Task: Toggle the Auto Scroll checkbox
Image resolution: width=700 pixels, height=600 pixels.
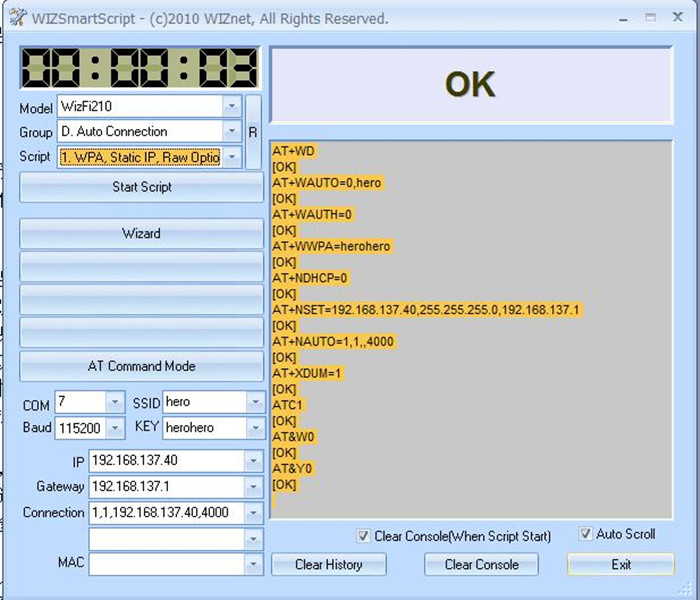Action: click(585, 533)
